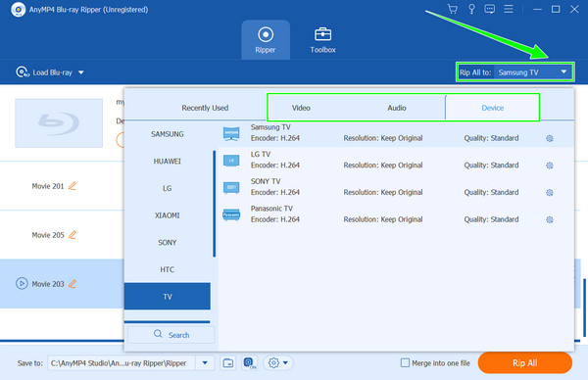Select the Movie 203 title
Image resolution: width=588 pixels, height=380 pixels.
click(x=48, y=284)
